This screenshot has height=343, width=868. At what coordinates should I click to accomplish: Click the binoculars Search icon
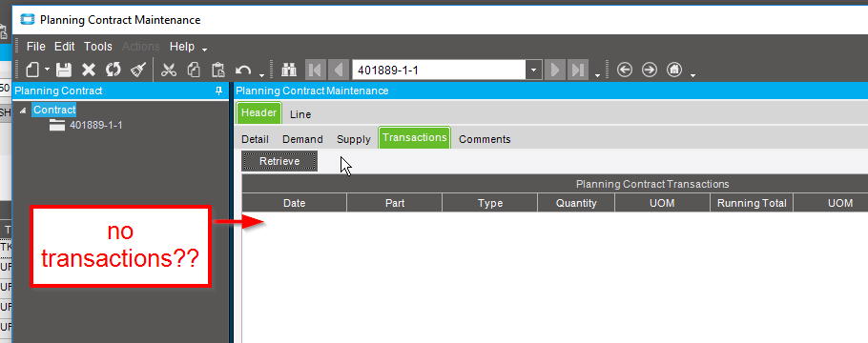(290, 70)
